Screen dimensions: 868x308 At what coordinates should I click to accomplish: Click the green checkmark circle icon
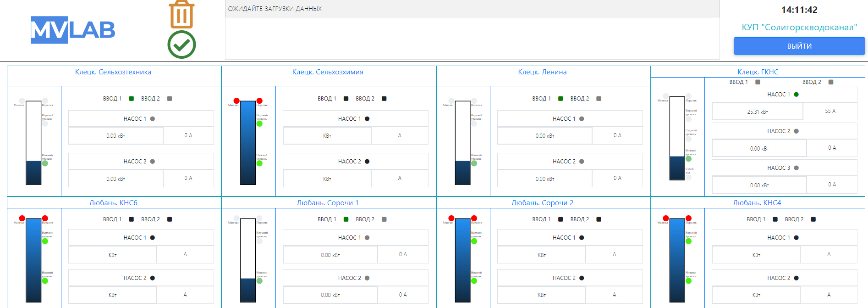tap(181, 45)
